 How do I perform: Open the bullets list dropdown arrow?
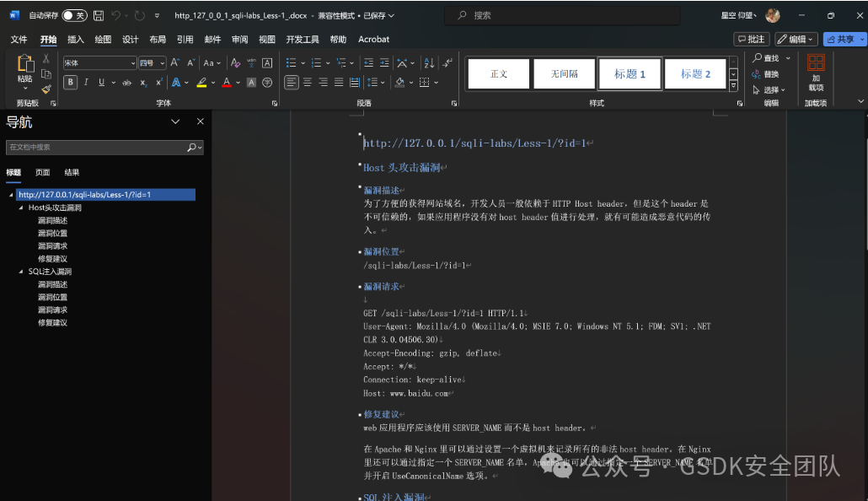303,62
